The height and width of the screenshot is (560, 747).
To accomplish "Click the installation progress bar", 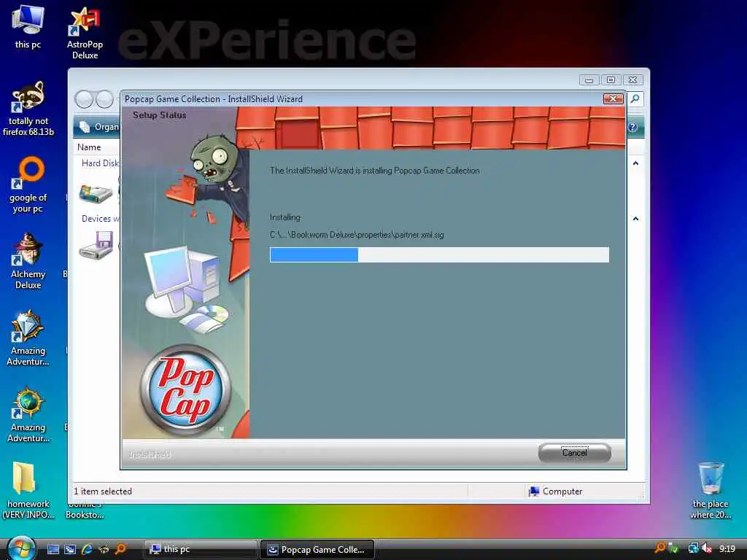I will point(439,254).
